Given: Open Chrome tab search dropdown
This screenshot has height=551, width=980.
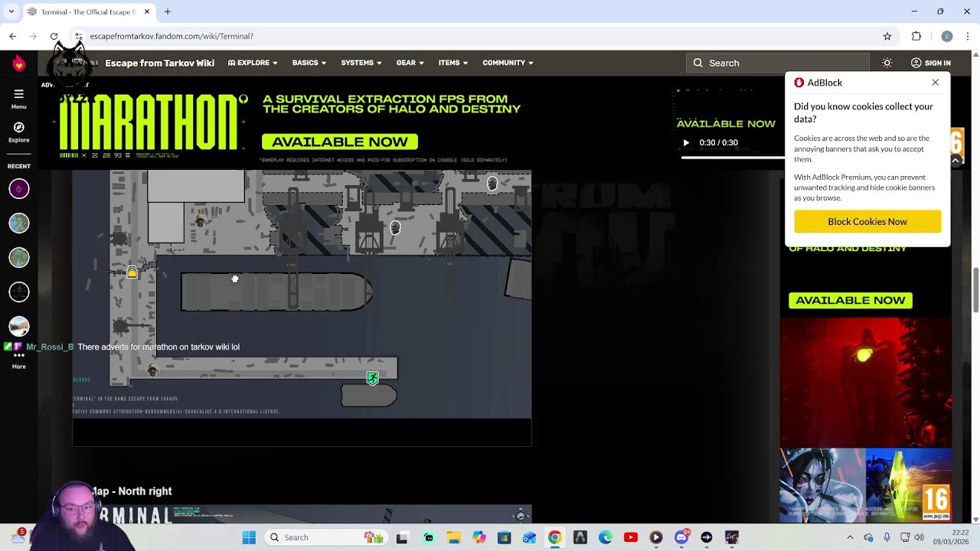Looking at the screenshot, I should (11, 11).
